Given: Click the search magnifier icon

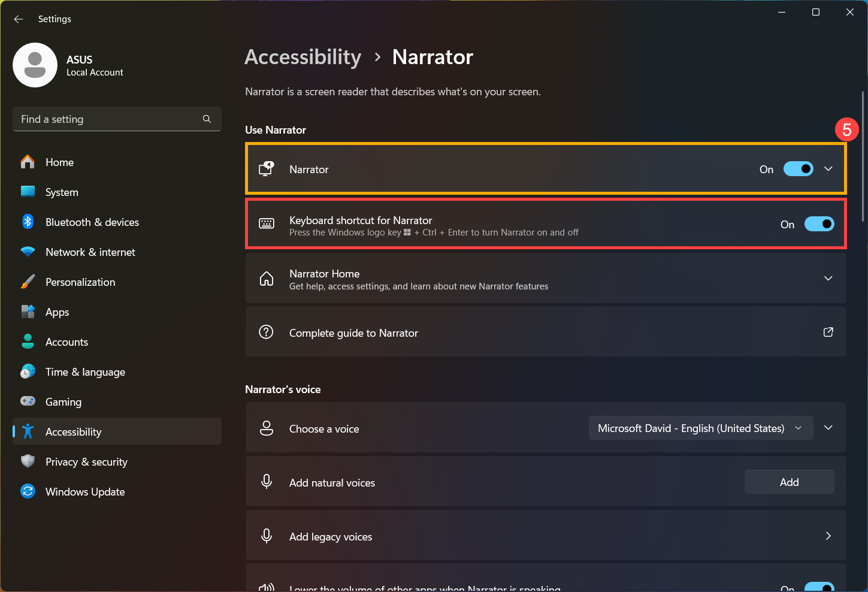Looking at the screenshot, I should (x=207, y=119).
